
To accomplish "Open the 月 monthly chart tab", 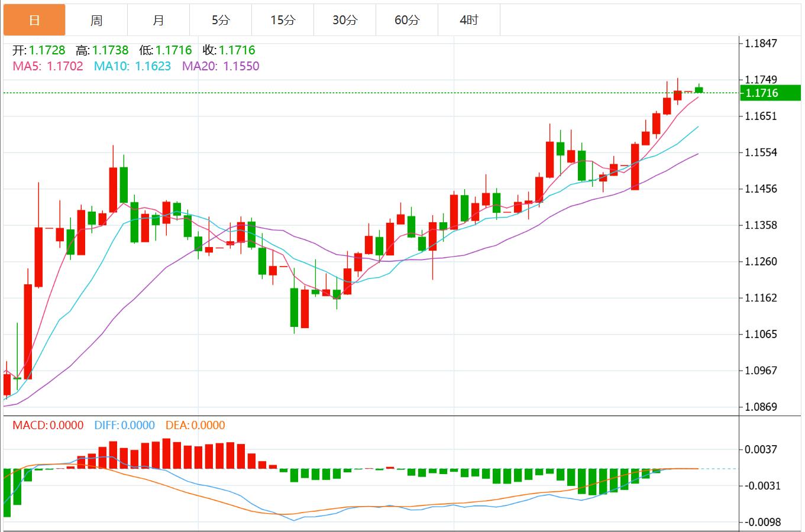I will [x=159, y=21].
